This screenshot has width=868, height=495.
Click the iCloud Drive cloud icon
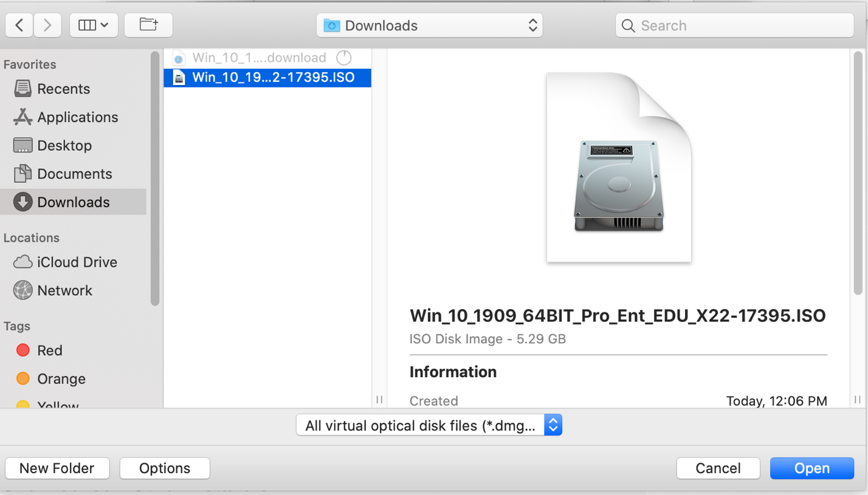point(22,262)
